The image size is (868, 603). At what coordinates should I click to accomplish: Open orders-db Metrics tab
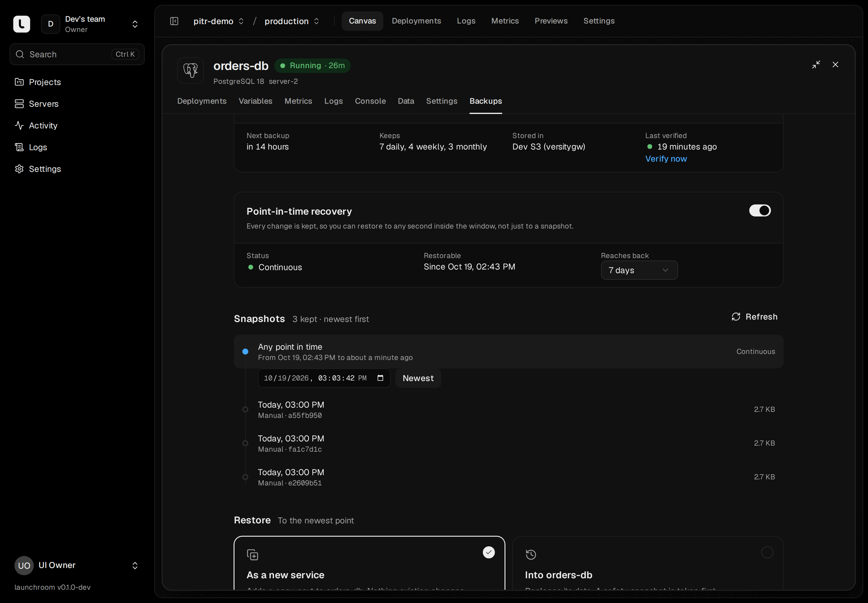[298, 101]
